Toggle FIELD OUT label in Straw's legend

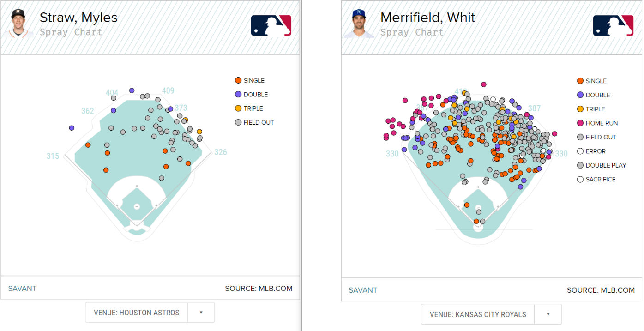259,122
